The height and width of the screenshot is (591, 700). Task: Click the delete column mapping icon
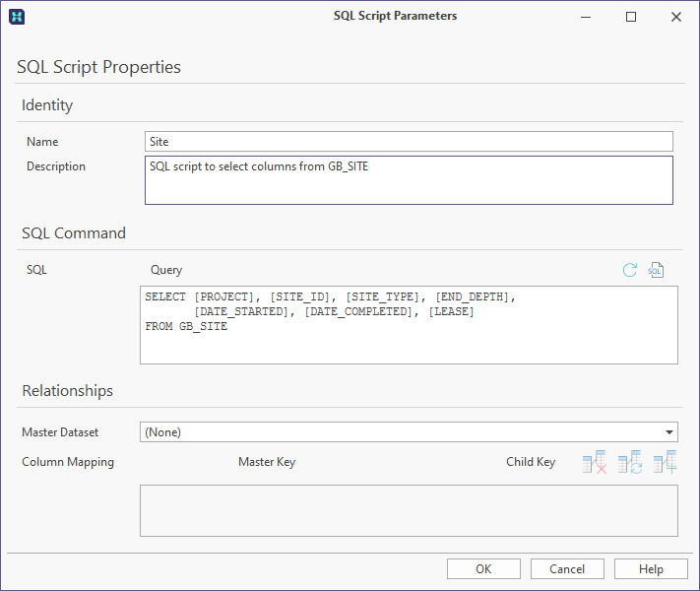pos(595,462)
